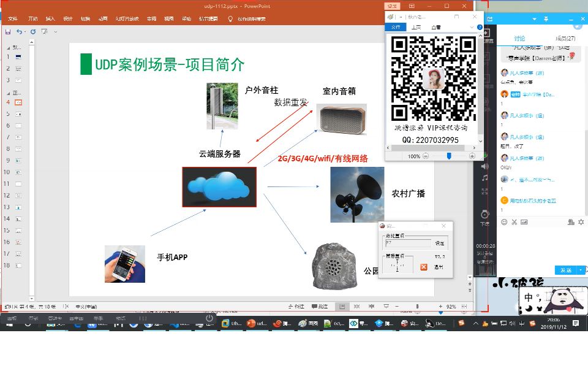
Task: Open the emoji picker in the chat panel
Action: (503, 221)
